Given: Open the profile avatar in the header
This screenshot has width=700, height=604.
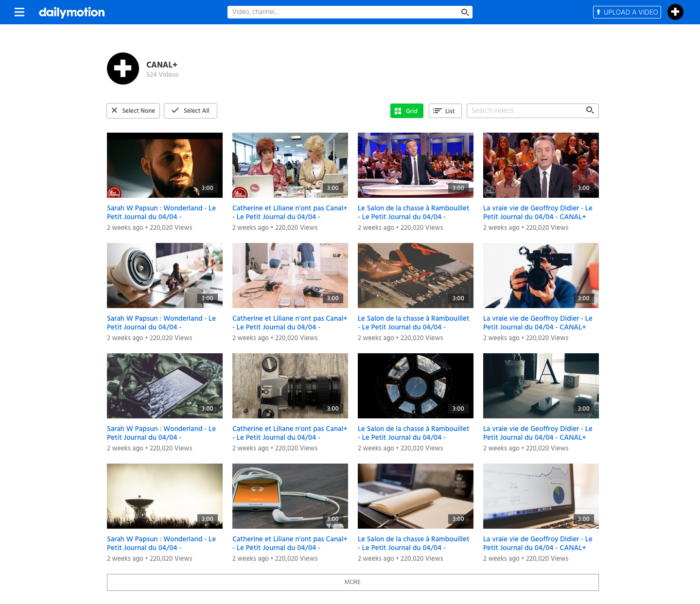Looking at the screenshot, I should (675, 12).
